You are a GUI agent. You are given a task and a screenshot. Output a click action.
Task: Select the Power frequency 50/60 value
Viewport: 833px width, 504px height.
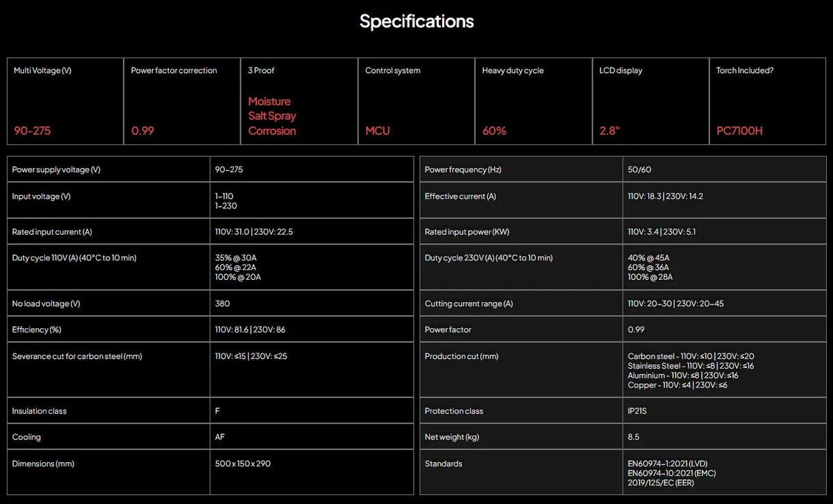click(639, 169)
